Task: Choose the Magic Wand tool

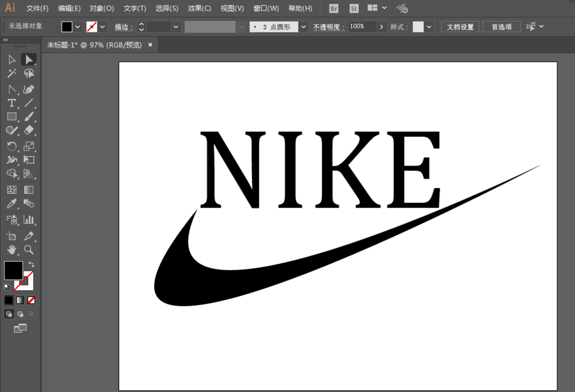Action: pyautogui.click(x=11, y=74)
